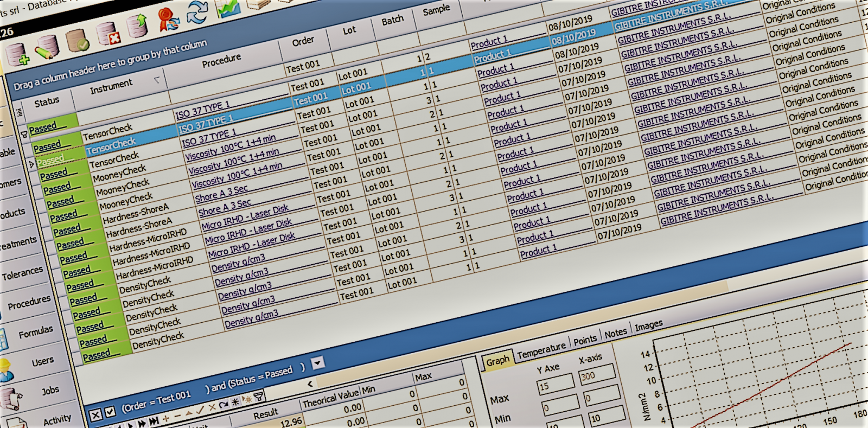Click the Y Axe Max field showing 15
The height and width of the screenshot is (428, 868).
point(554,385)
